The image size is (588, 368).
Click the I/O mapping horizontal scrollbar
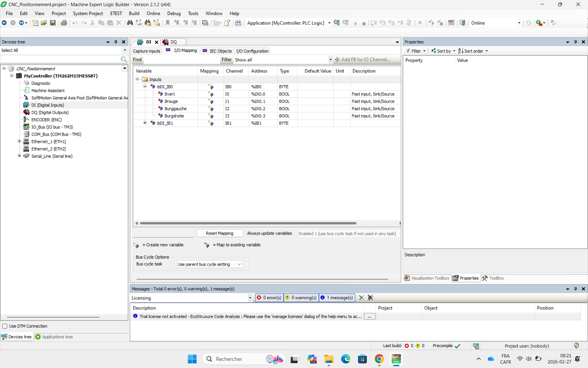pyautogui.click(x=248, y=223)
